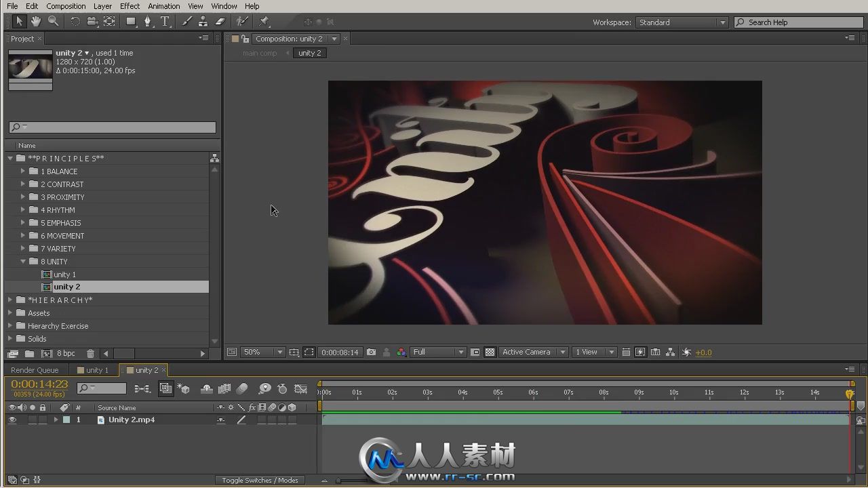Toggle video eye for Unity 2.mp4 layer
The height and width of the screenshot is (488, 868).
[x=12, y=420]
